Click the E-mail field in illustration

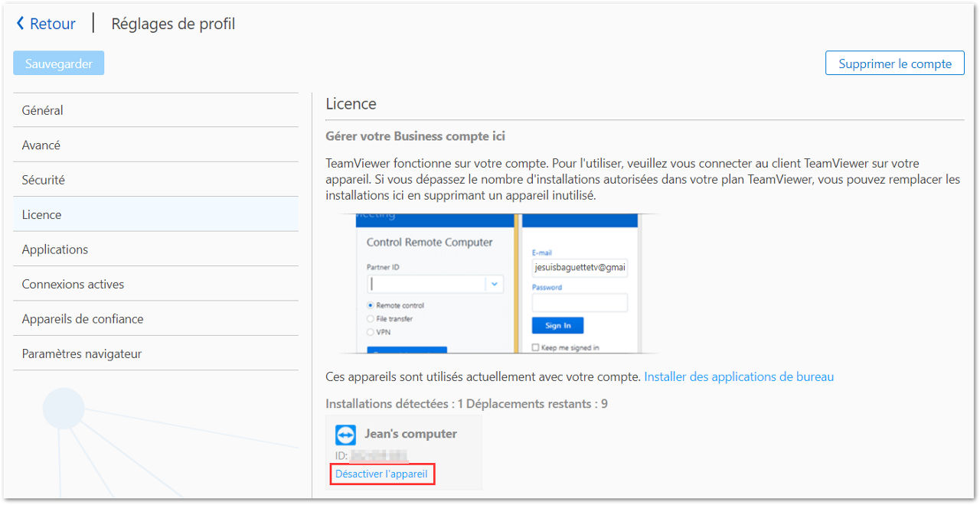(x=580, y=268)
